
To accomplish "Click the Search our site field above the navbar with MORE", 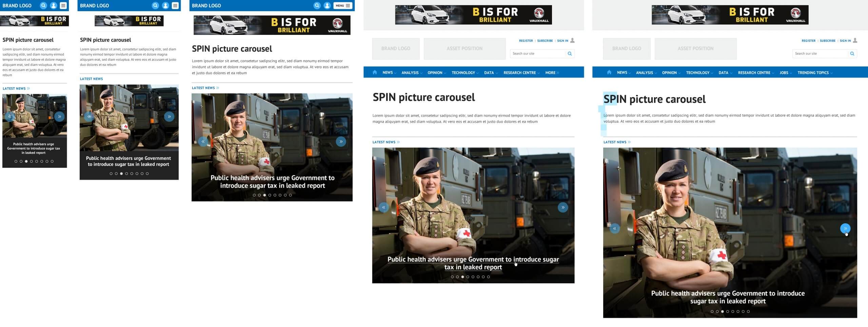I will [x=537, y=54].
